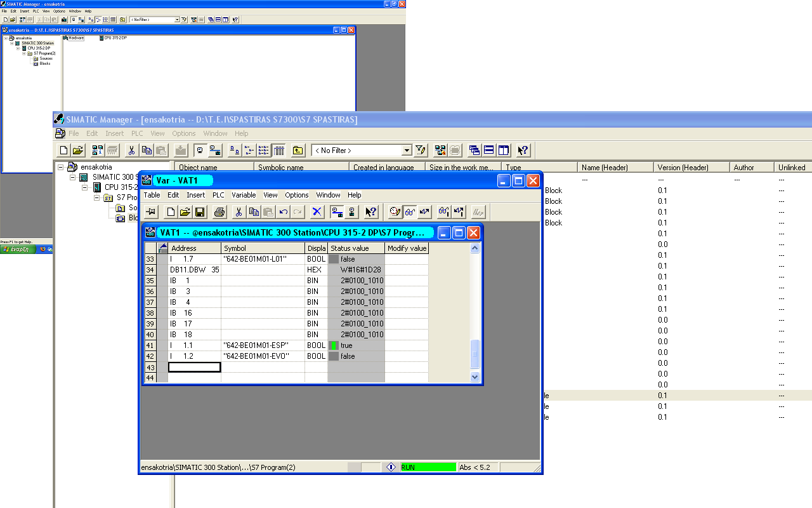The height and width of the screenshot is (508, 812).
Task: Click the blue X delete icon in Var toolbar
Action: point(317,211)
